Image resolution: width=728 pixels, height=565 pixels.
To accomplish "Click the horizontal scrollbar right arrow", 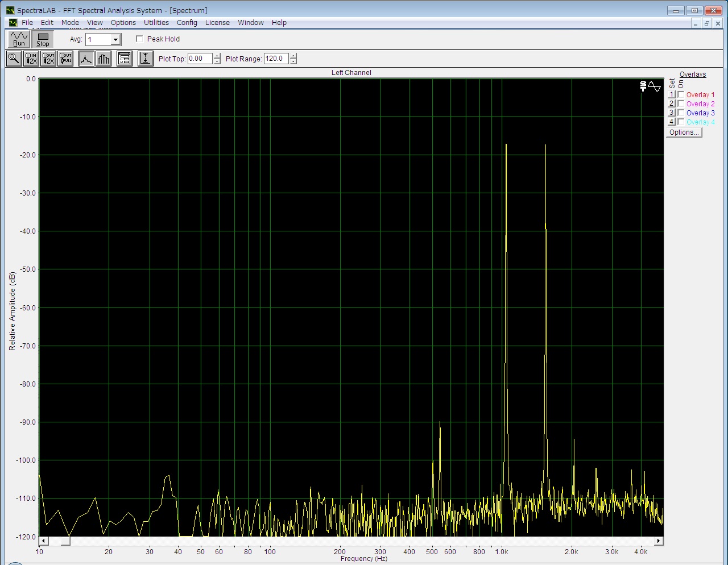I will [x=658, y=541].
